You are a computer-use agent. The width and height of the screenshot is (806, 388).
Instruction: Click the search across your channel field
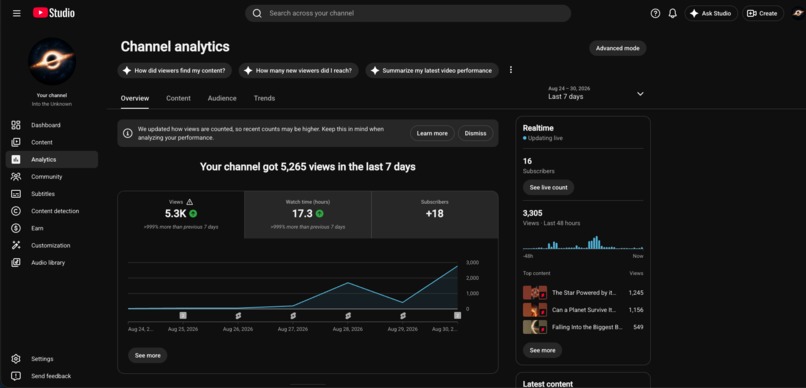(408, 13)
